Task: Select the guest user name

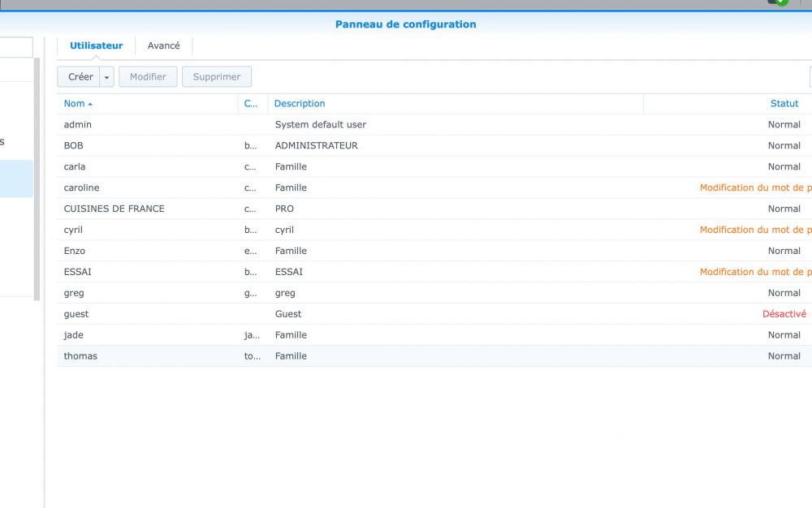Action: 76,314
